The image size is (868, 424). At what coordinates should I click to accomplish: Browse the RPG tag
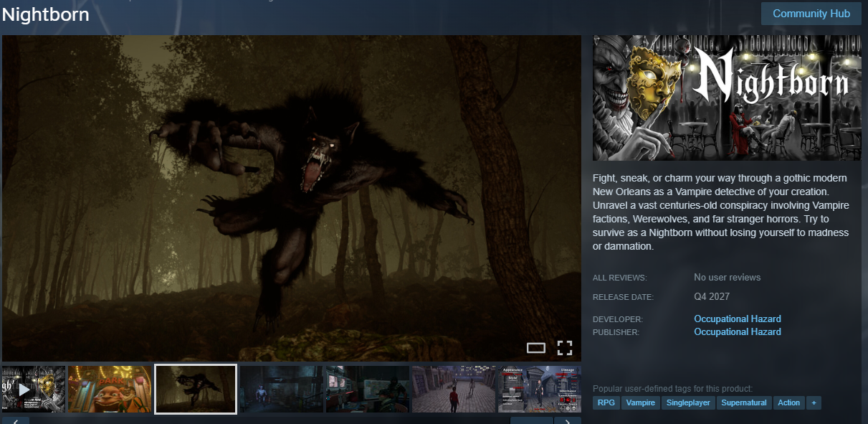point(606,402)
